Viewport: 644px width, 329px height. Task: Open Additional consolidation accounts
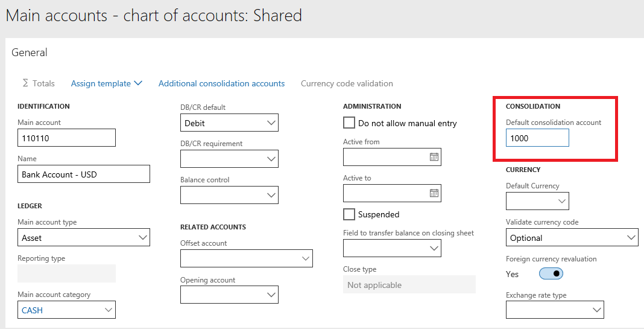pyautogui.click(x=221, y=83)
